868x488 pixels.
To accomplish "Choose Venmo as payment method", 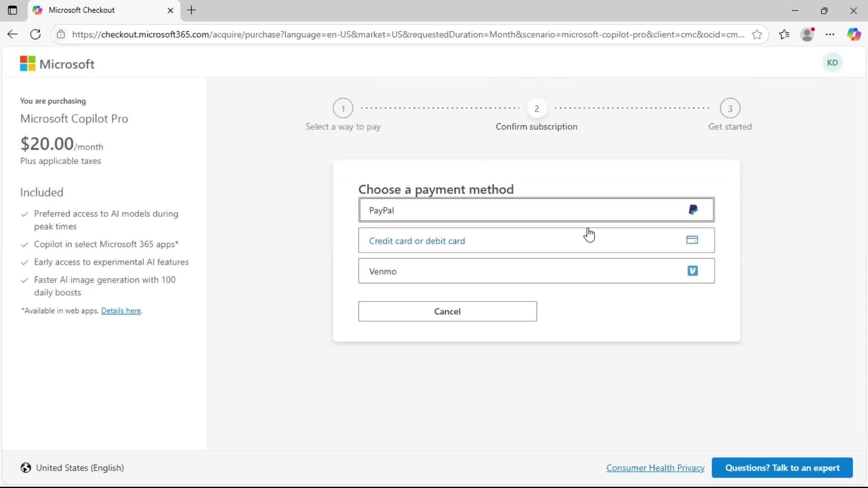I will [537, 271].
